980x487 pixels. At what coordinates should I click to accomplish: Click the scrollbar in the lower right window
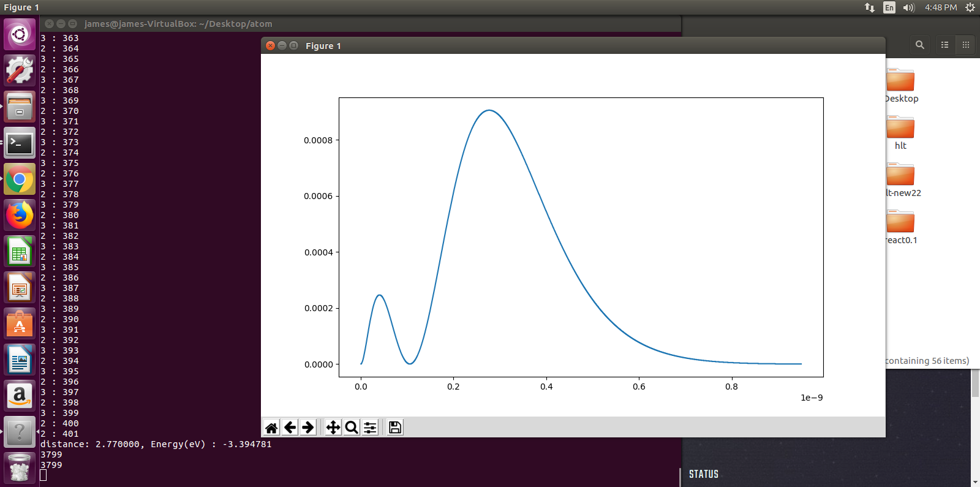click(x=975, y=383)
